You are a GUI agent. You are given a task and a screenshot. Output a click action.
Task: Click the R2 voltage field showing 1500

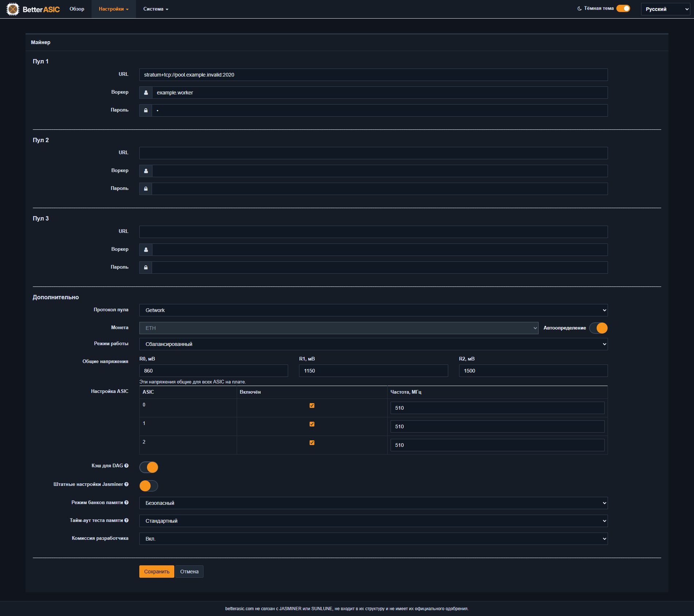[534, 371]
